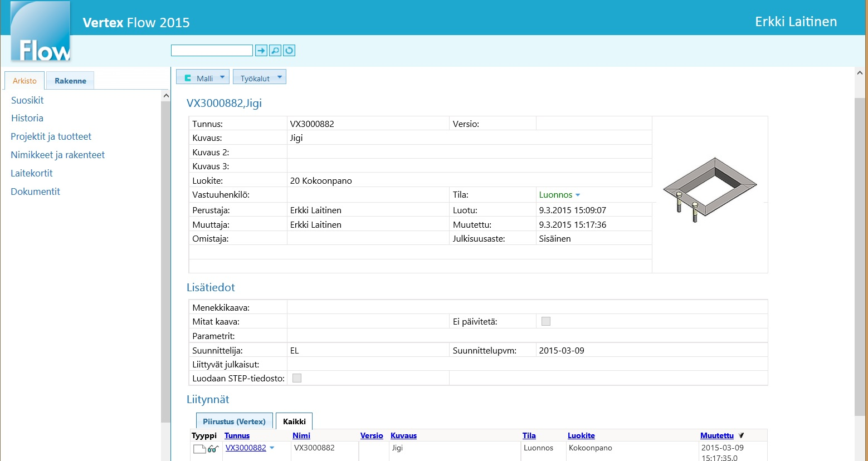Click the sort arrow next to Muutettu
This screenshot has width=868, height=461.
pos(741,435)
